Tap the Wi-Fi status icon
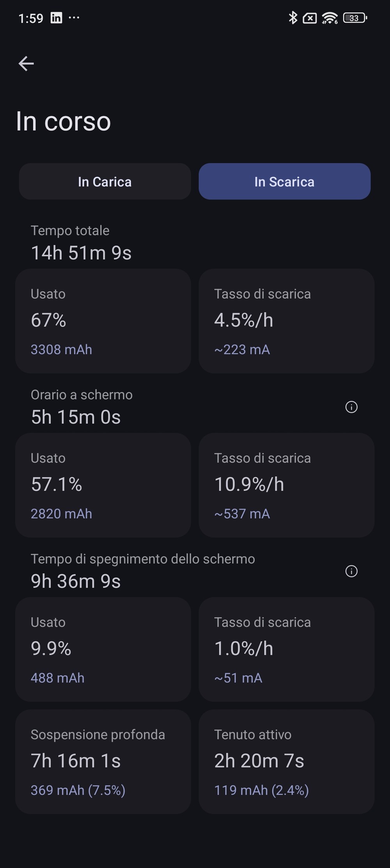 [330, 18]
